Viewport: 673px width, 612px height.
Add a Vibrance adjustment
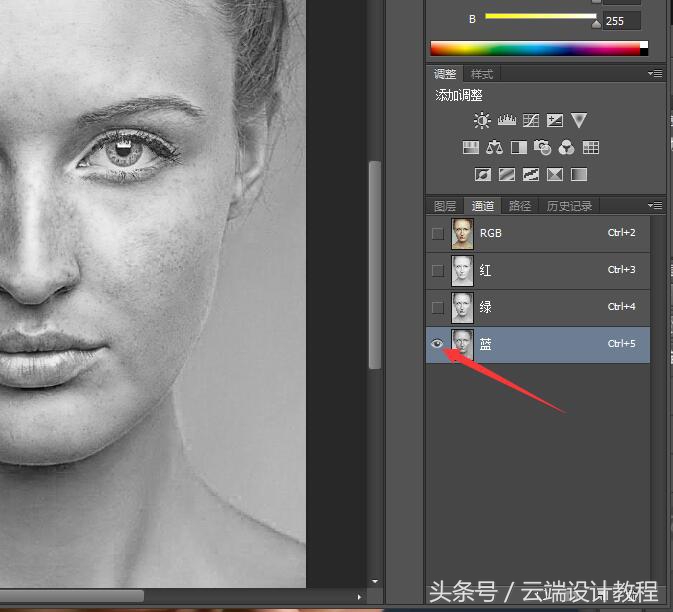pyautogui.click(x=578, y=121)
